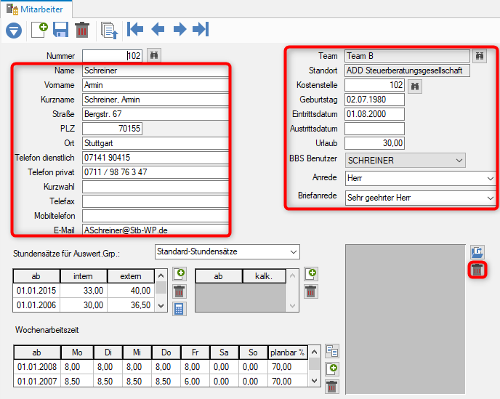
Task: Select the 01.01.2007 Wochenarbeitszeit row
Action: (x=161, y=381)
